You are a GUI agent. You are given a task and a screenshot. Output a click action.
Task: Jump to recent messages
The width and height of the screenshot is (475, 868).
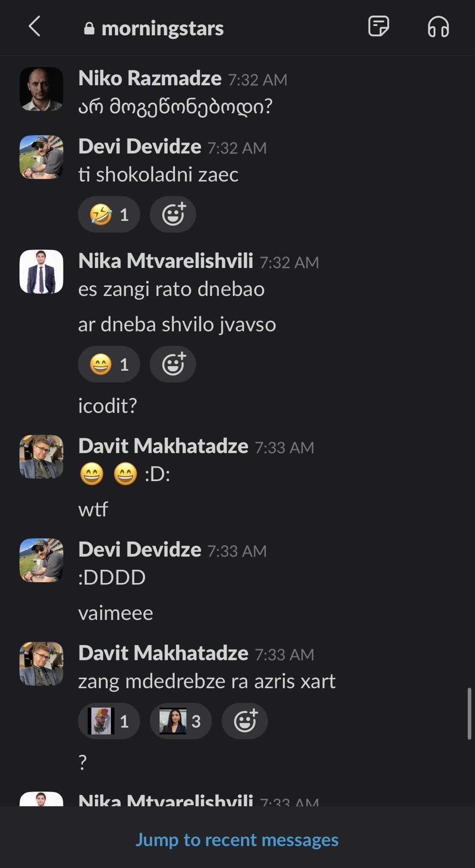coord(237,840)
